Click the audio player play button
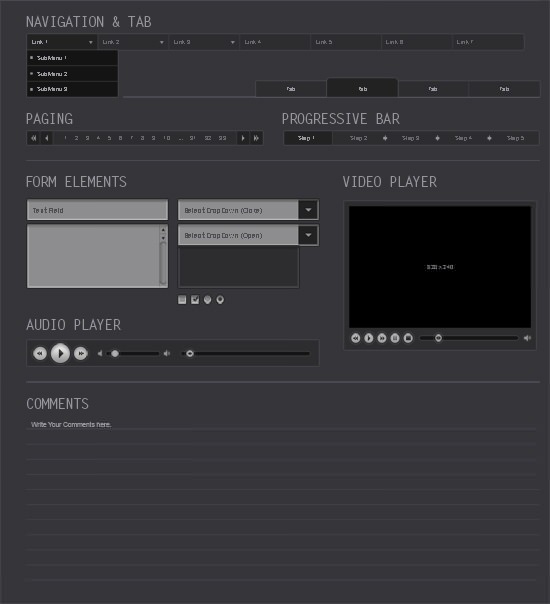The width and height of the screenshot is (550, 604). tap(60, 353)
